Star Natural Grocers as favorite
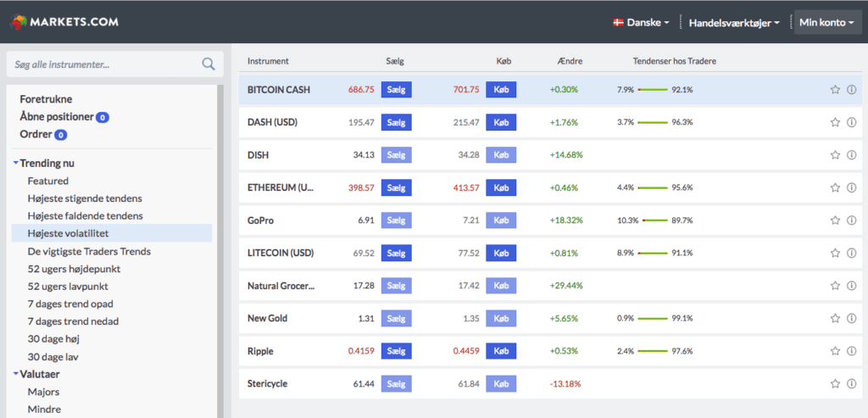Viewport: 868px width, 418px height. (x=835, y=286)
